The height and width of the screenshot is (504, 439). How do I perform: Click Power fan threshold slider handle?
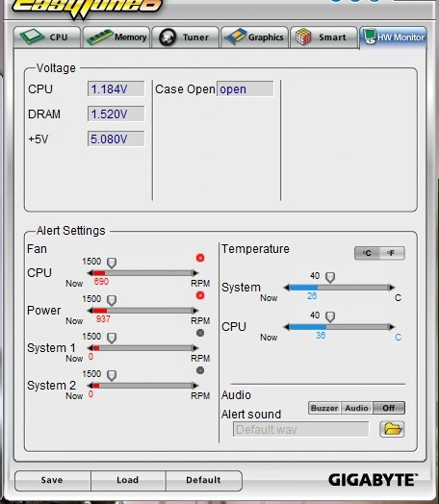(x=112, y=300)
